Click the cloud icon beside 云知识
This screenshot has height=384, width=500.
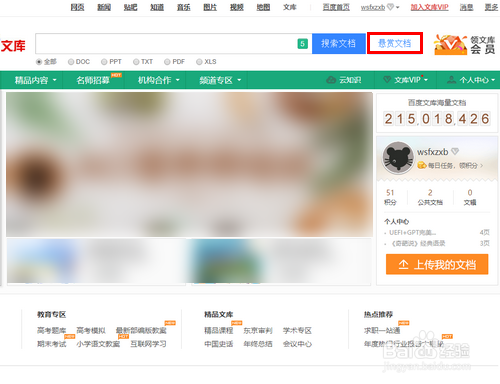[x=331, y=80]
